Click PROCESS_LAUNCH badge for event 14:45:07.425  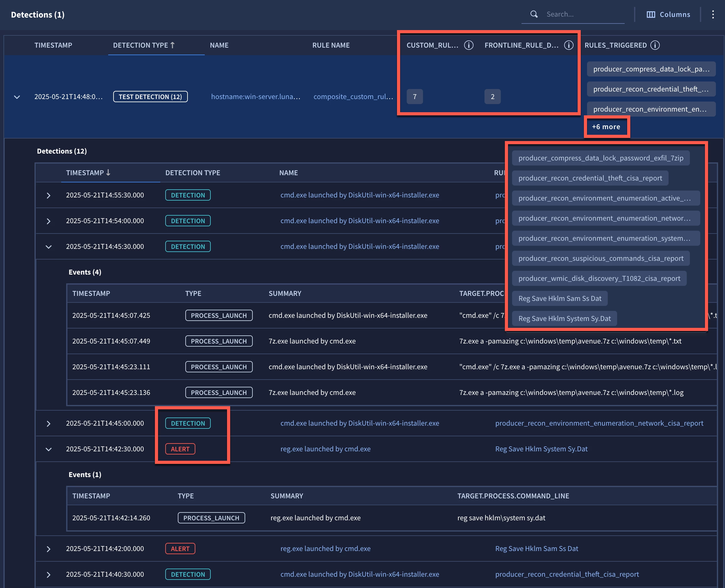click(x=219, y=315)
